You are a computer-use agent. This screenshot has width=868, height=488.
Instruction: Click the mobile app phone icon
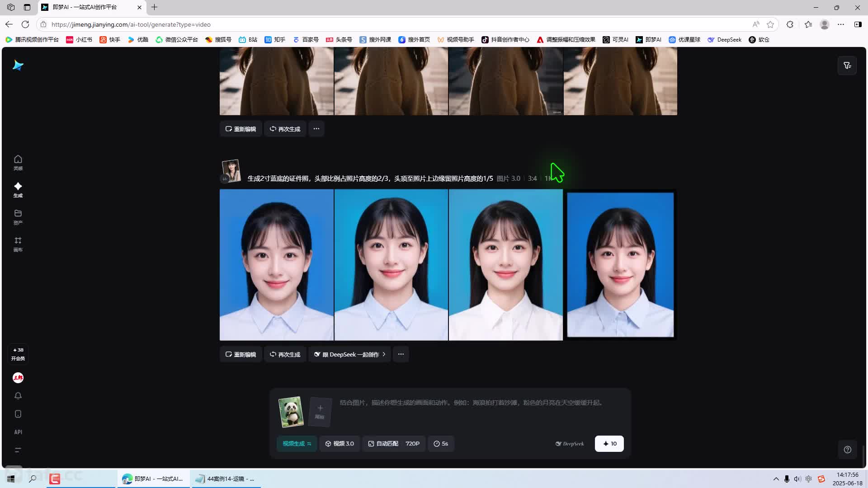(x=18, y=414)
